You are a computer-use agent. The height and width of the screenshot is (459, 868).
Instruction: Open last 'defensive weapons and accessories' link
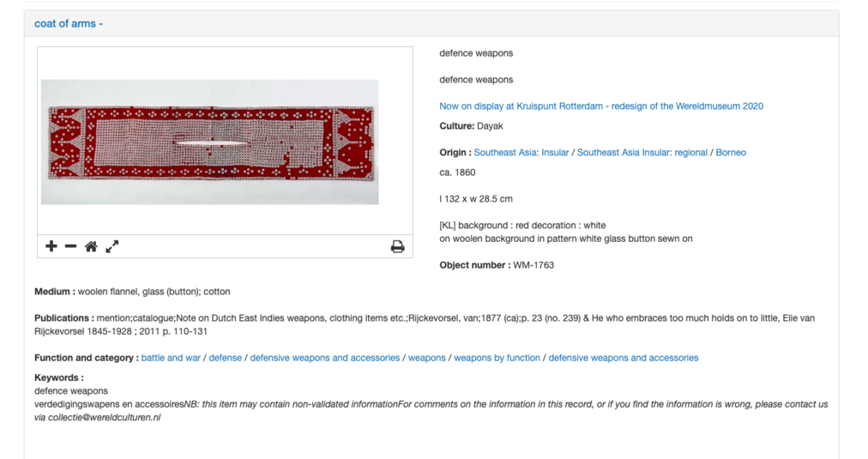pyautogui.click(x=623, y=358)
